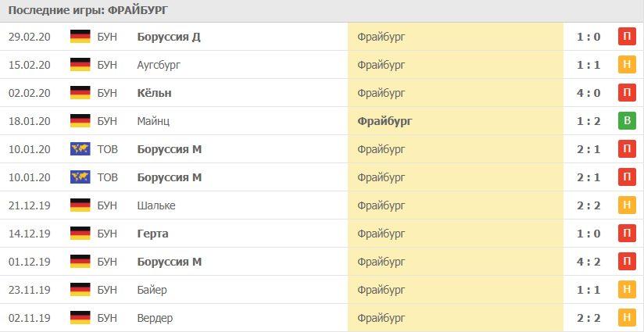Screen dimensions: 644x332
Task: Click the orange Н badge for Вердер match
Action: click(626, 318)
